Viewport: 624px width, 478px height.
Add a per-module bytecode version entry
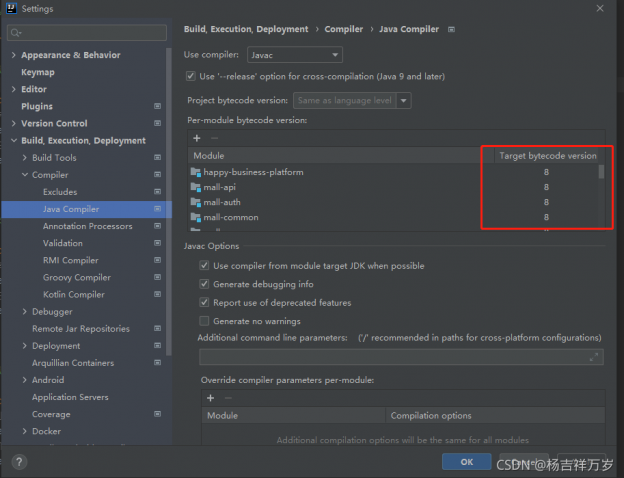tap(196, 137)
